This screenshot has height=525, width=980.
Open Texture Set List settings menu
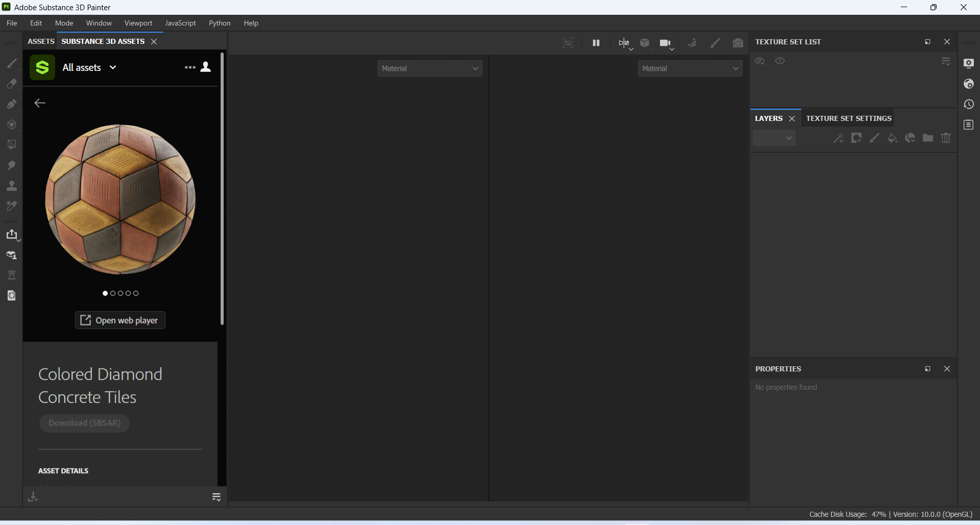pyautogui.click(x=946, y=62)
